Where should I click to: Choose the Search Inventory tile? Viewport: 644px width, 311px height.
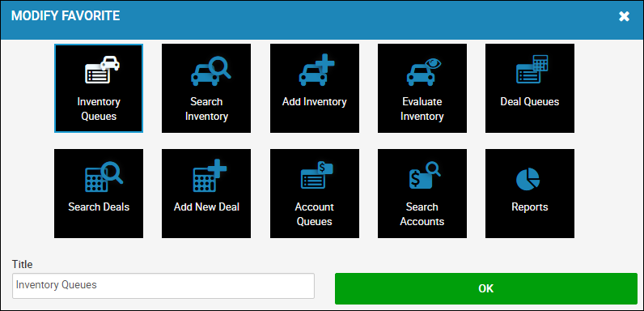pos(206,88)
